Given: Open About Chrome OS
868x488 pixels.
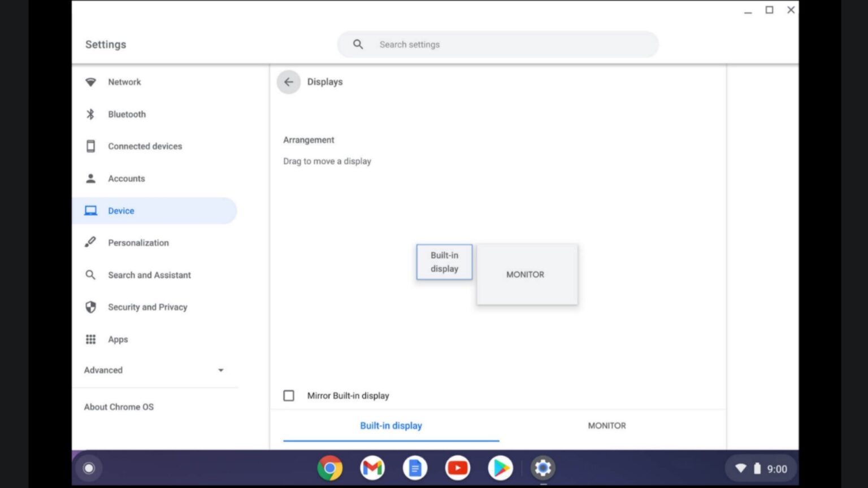Looking at the screenshot, I should 119,407.
